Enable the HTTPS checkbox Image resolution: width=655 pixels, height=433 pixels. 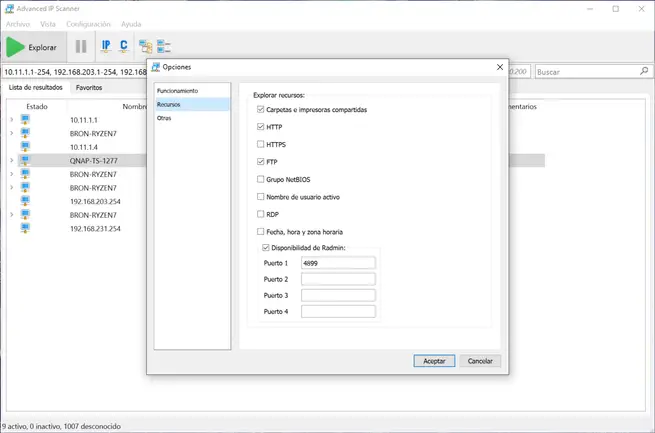click(261, 144)
